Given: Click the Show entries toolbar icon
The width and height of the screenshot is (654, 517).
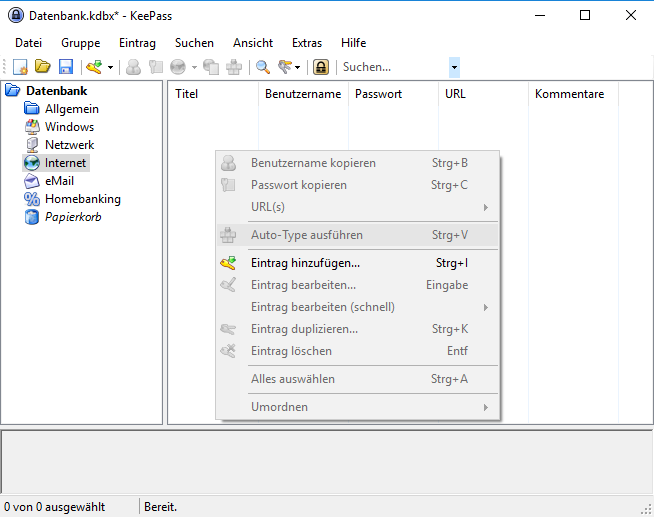Looking at the screenshot, I should [285, 67].
